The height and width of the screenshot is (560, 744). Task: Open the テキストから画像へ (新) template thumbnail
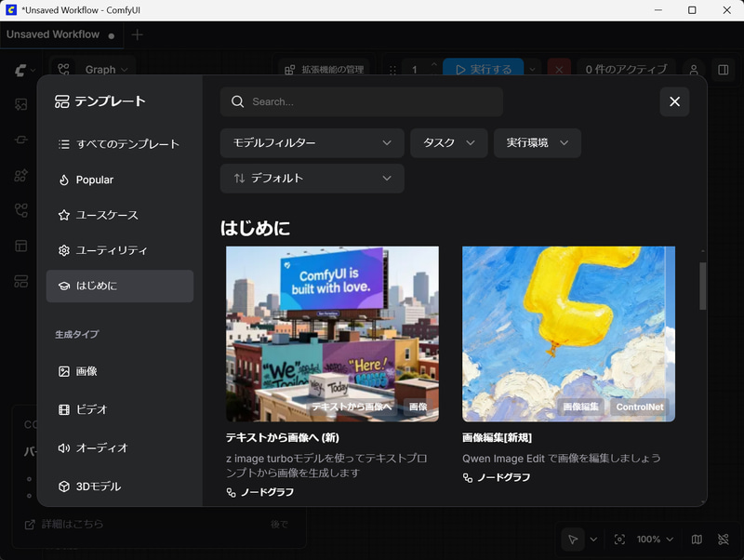point(332,333)
